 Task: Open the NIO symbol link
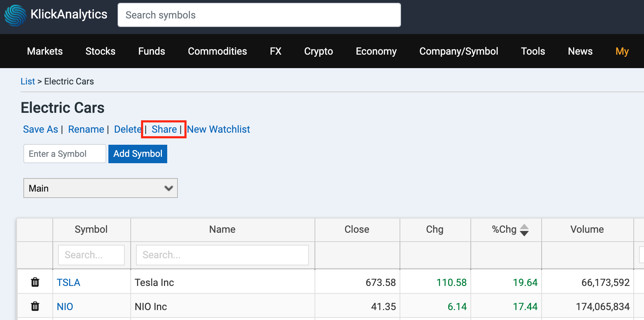click(65, 307)
